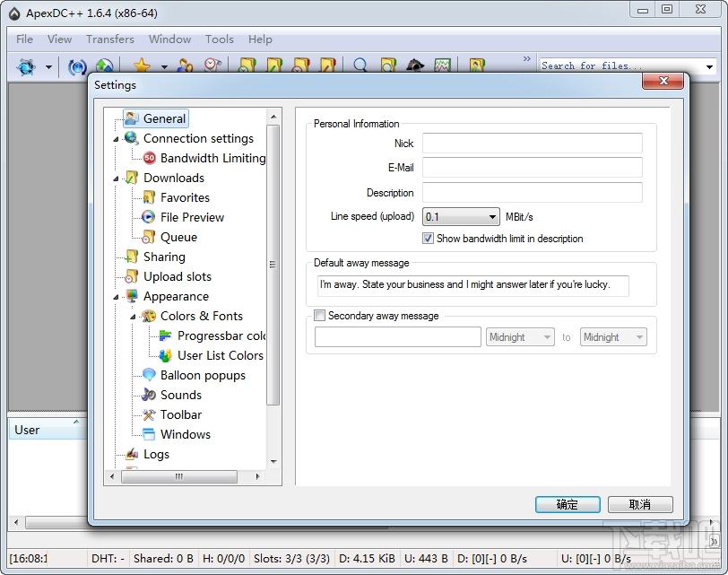Click settings tree scrollbar down arrow

pyautogui.click(x=273, y=462)
